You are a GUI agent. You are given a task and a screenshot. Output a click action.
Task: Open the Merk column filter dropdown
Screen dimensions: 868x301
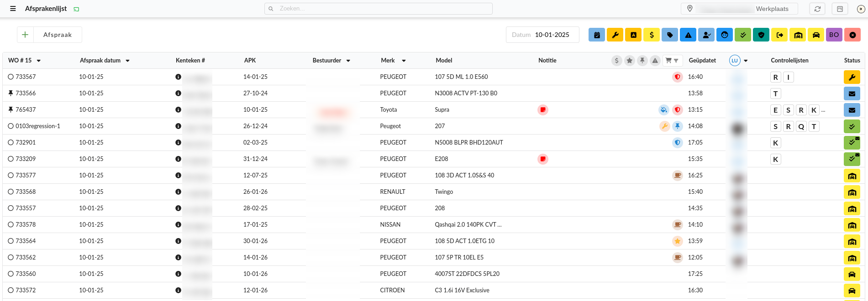pyautogui.click(x=404, y=61)
